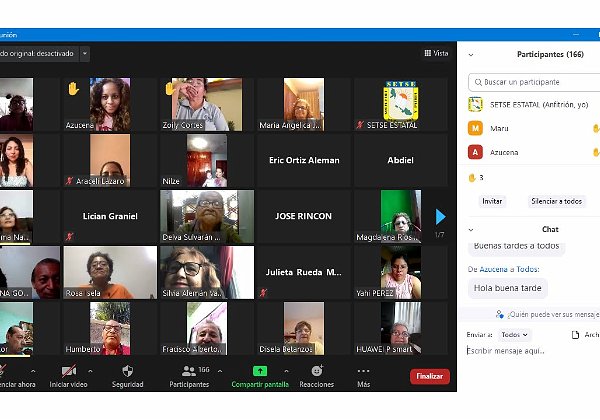The width and height of the screenshot is (600, 420).
Task: Open original sound dropdown arrow
Action: (x=85, y=54)
